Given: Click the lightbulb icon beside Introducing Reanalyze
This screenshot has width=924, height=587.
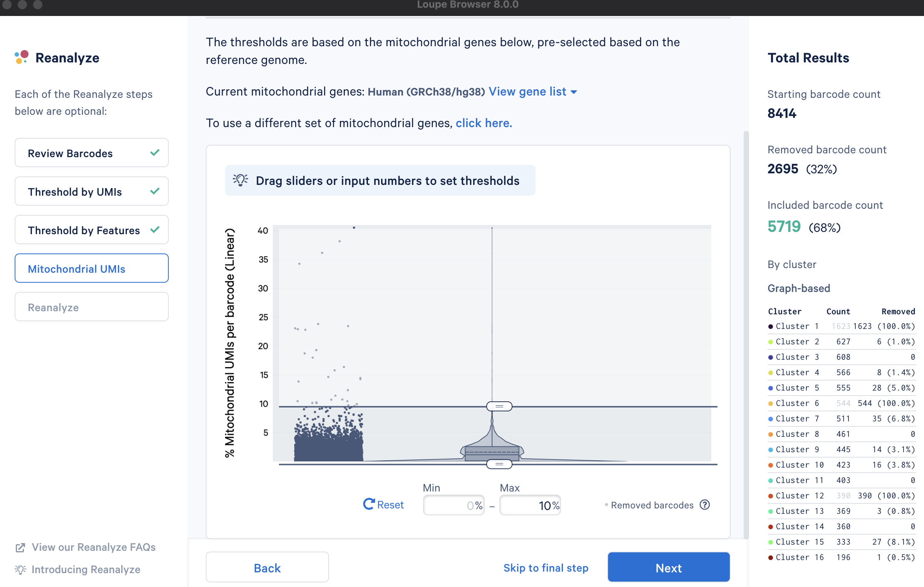Looking at the screenshot, I should click(x=20, y=569).
